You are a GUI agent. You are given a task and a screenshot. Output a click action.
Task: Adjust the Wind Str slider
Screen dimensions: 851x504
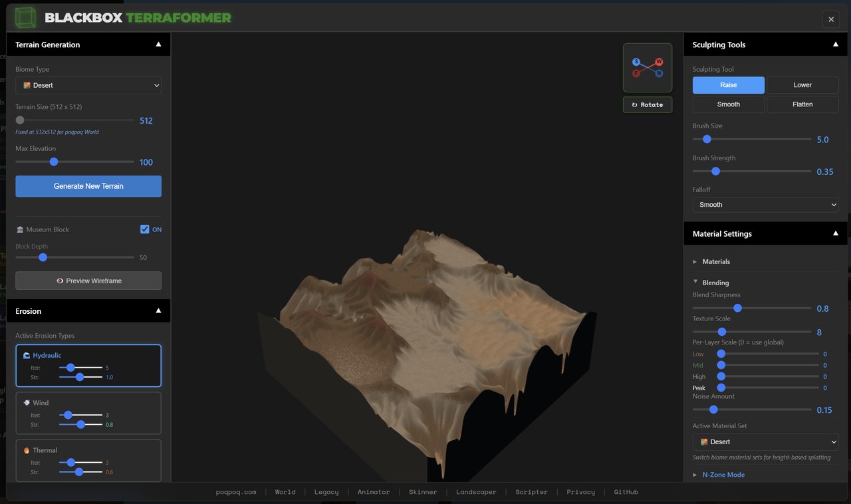pyautogui.click(x=80, y=424)
